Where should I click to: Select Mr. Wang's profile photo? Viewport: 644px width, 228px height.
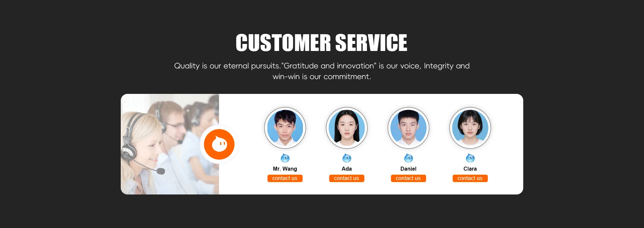pos(285,128)
